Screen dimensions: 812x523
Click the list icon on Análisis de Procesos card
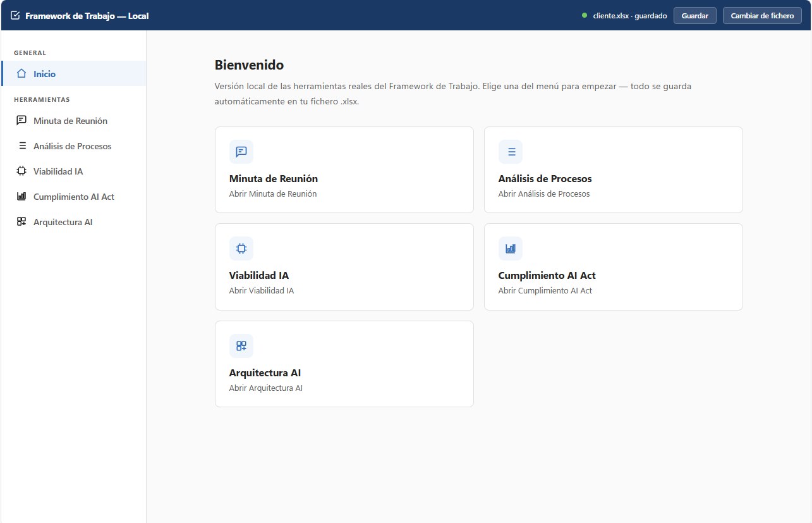511,152
